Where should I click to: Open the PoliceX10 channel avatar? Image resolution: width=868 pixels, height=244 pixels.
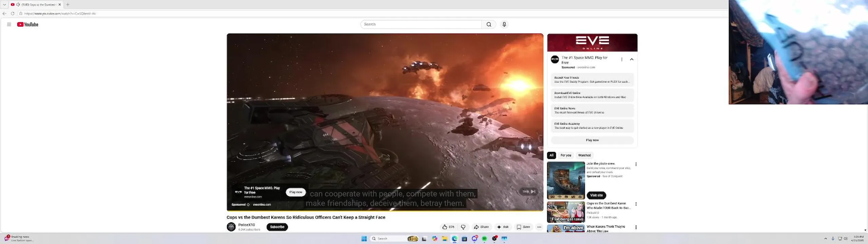[231, 227]
